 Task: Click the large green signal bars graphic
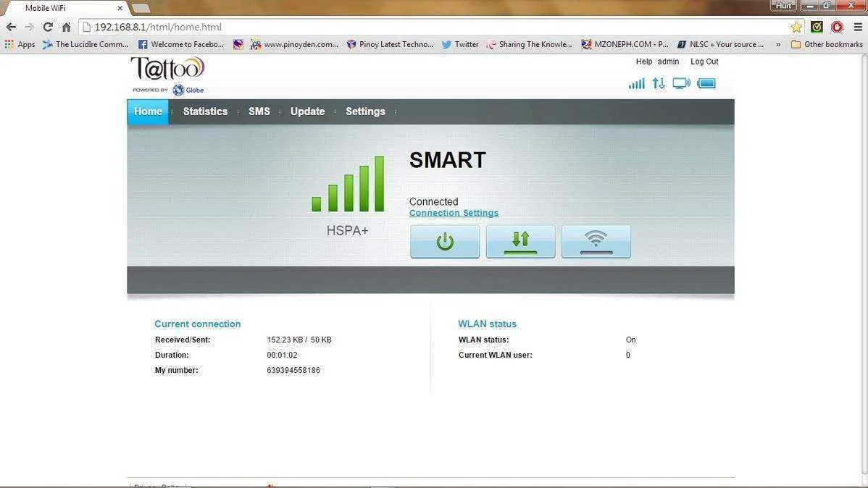(348, 184)
